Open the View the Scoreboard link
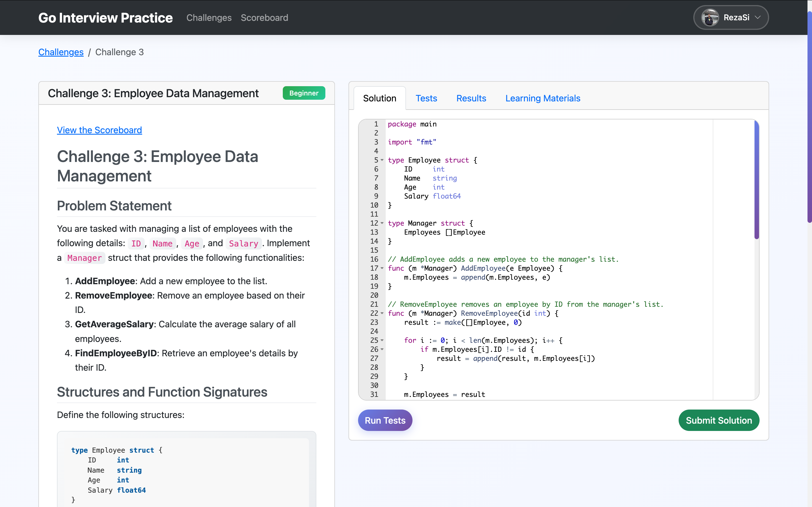 pos(99,130)
